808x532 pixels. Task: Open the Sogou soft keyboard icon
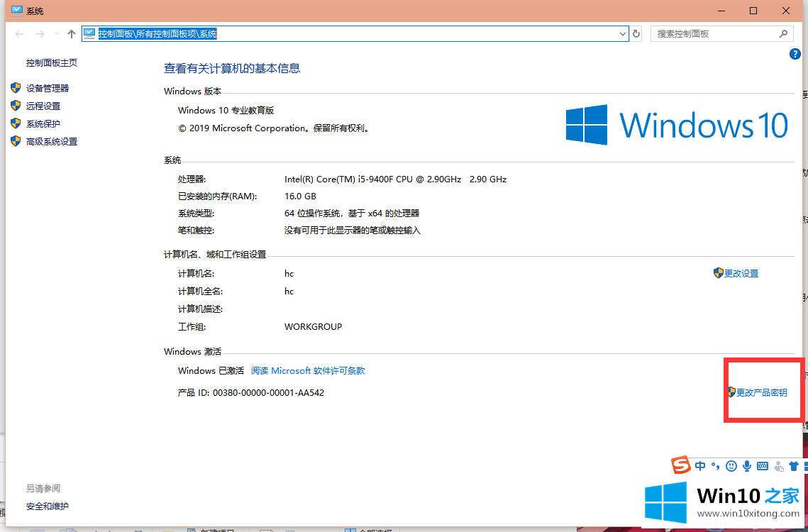(x=763, y=466)
